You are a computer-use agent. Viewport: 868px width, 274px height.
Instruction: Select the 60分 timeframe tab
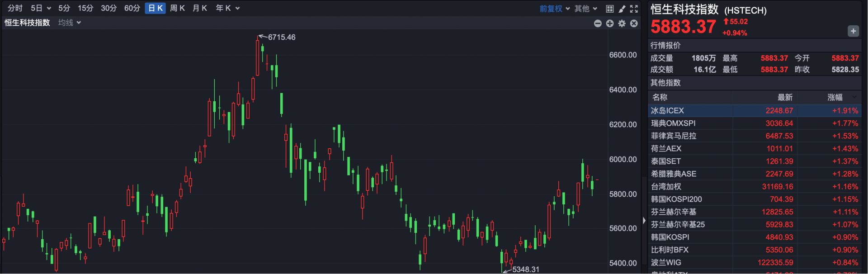click(x=132, y=8)
